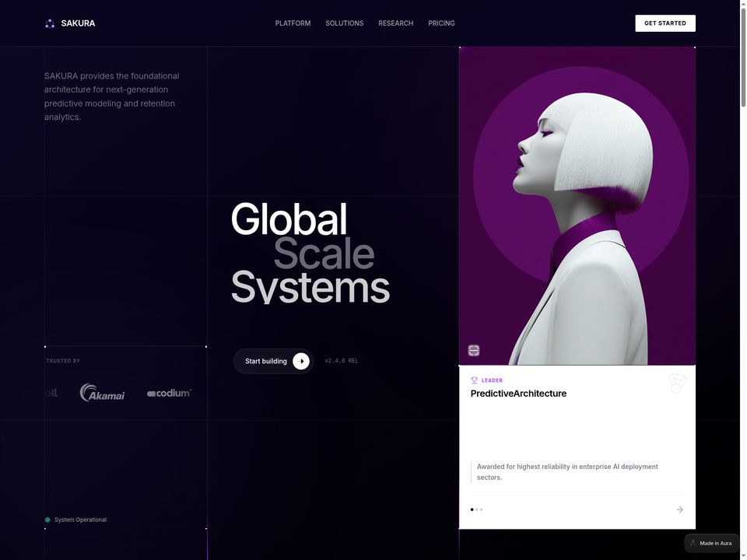Click the arrow icon in Start building
Viewport: 747px width, 560px height.
click(x=300, y=361)
